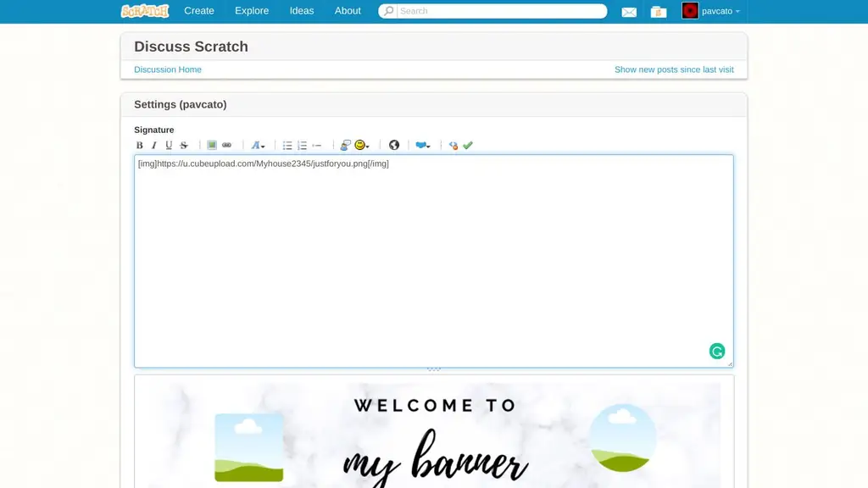The width and height of the screenshot is (868, 488).
Task: Insert a numbered list
Action: 303,145
